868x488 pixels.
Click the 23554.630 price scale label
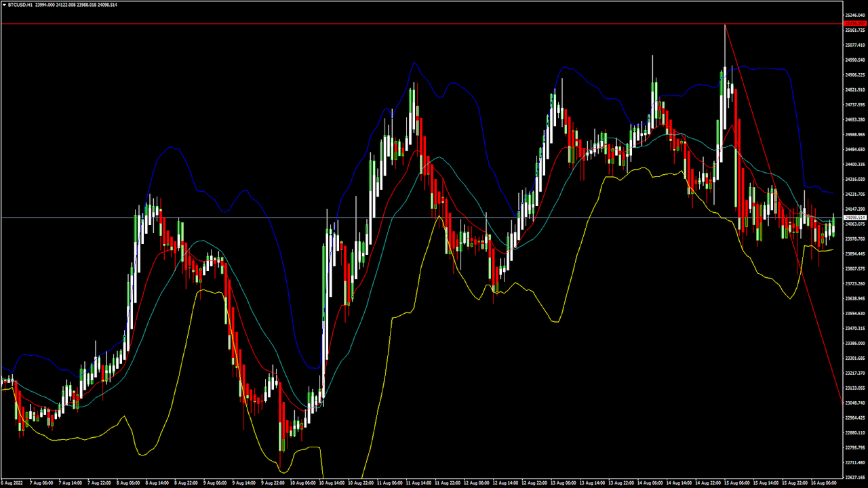855,314
